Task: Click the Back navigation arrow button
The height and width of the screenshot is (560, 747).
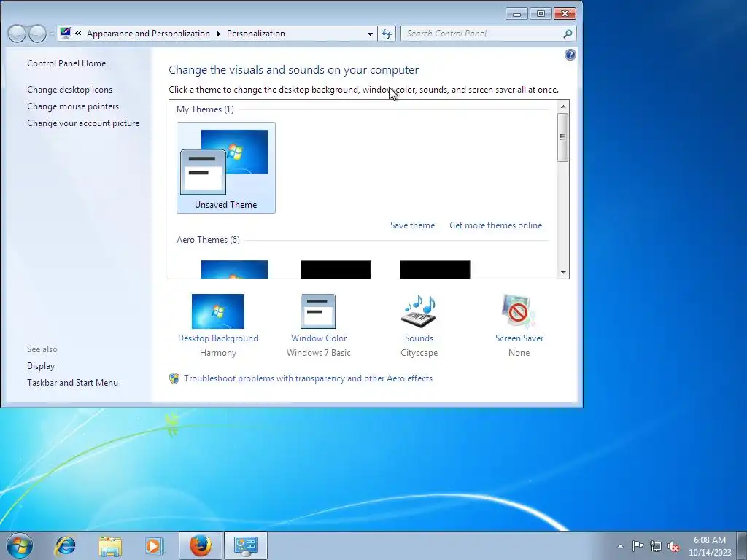Action: tap(17, 34)
